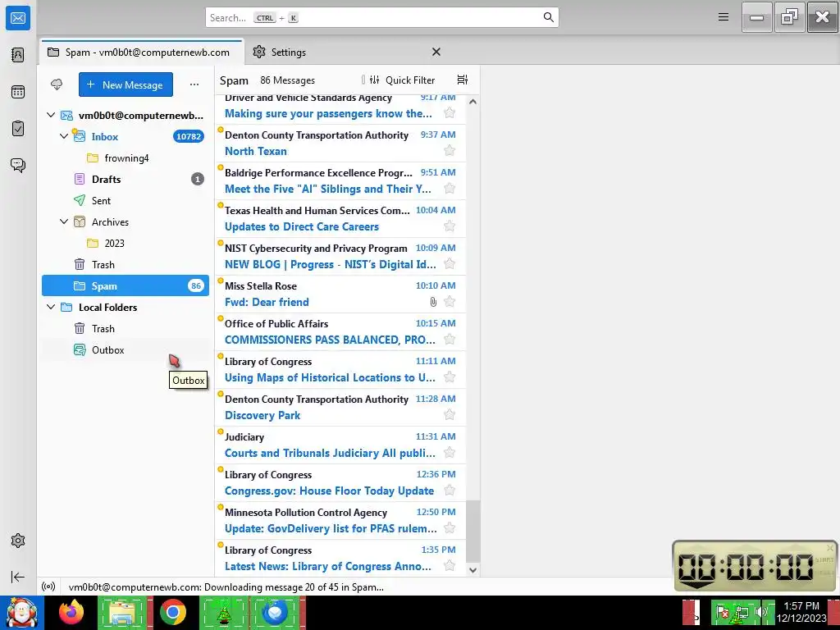Star the Fwd: Dear friend message
The width and height of the screenshot is (840, 630).
click(450, 302)
